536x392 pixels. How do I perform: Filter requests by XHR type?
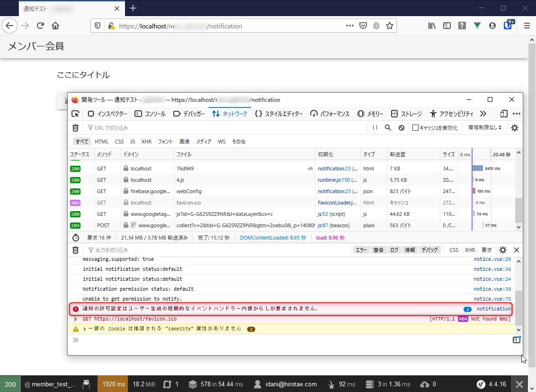[147, 142]
